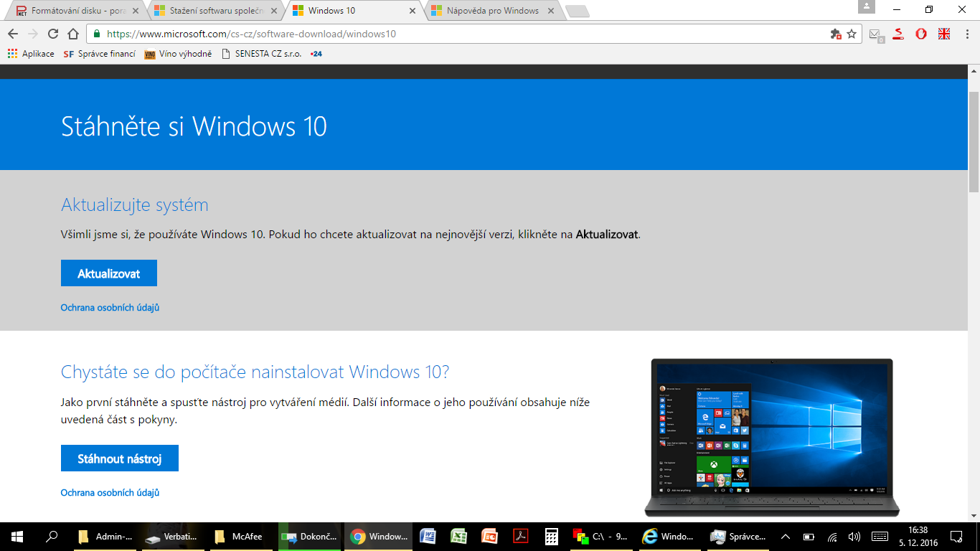
Task: Click the red S extension icon
Action: pos(898,34)
